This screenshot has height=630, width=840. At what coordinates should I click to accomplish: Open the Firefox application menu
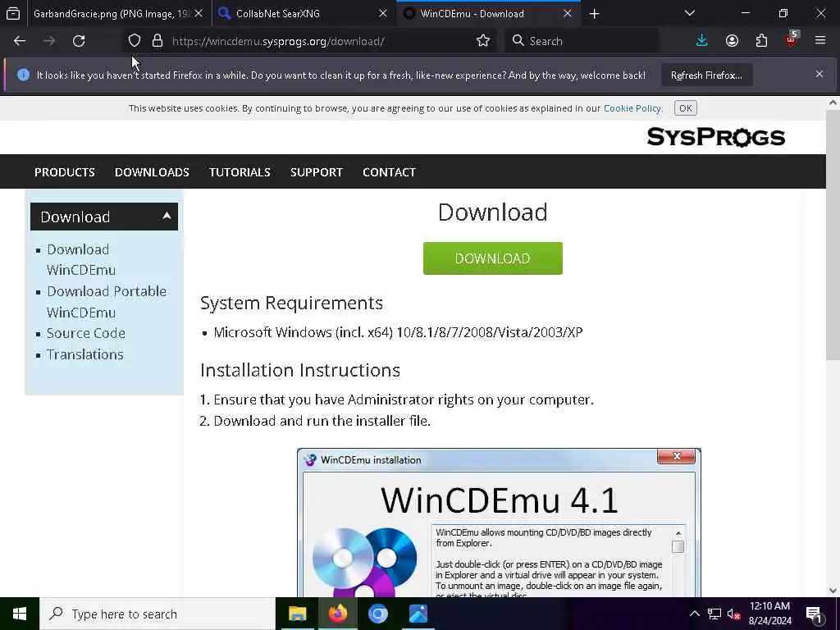point(820,41)
